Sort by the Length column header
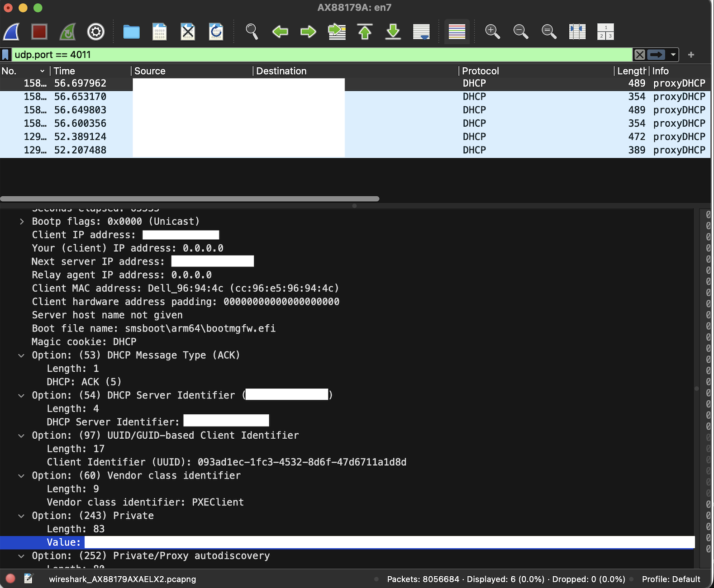Viewport: 714px width, 588px height. pyautogui.click(x=632, y=71)
